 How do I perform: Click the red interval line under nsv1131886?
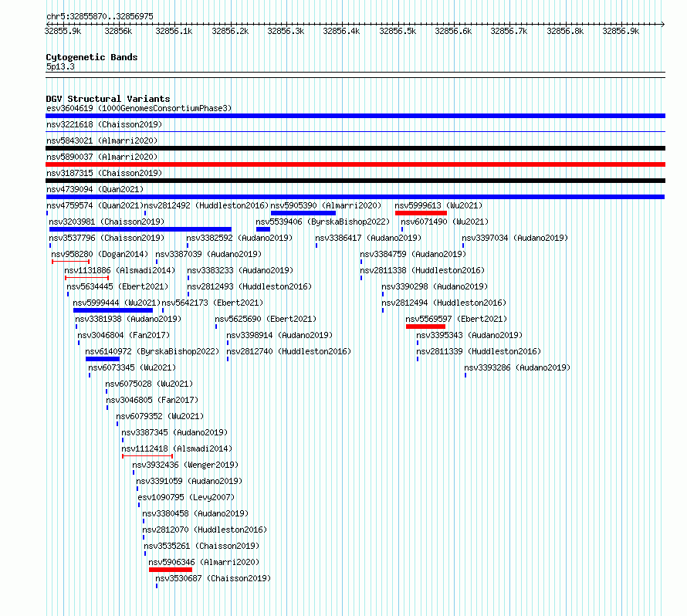(86, 278)
